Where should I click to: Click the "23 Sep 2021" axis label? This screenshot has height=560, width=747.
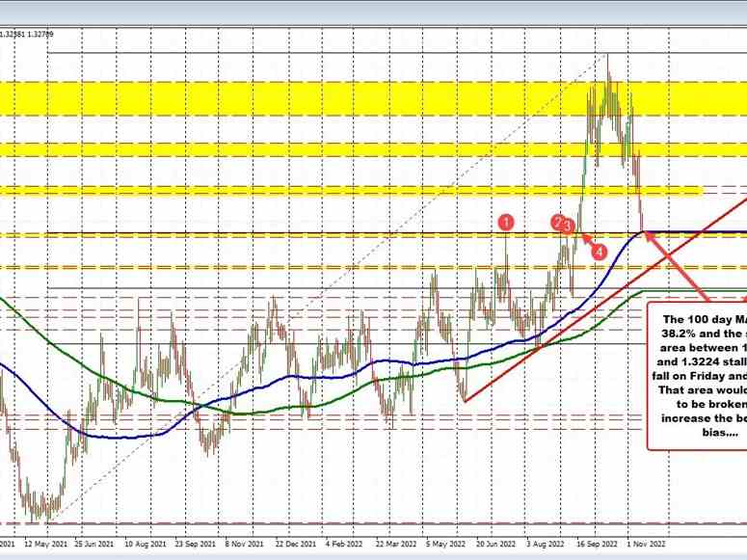[196, 544]
